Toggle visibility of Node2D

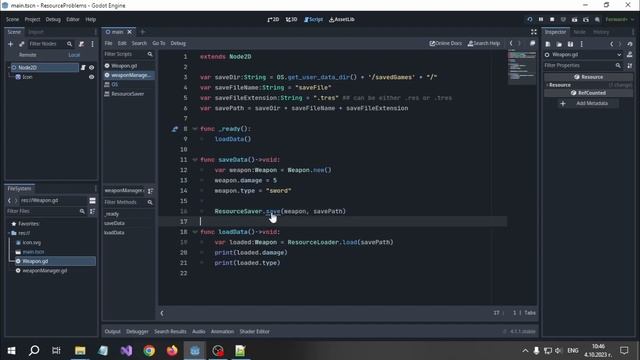(91, 67)
